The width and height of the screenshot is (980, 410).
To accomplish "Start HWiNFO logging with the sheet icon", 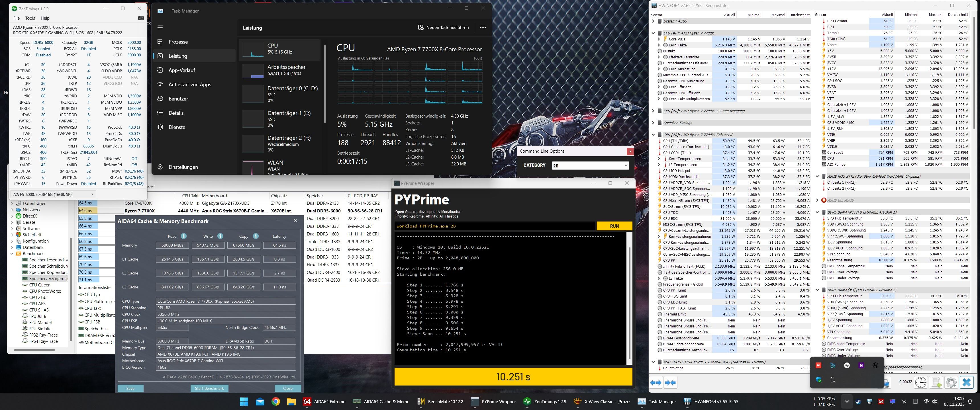I will [936, 382].
